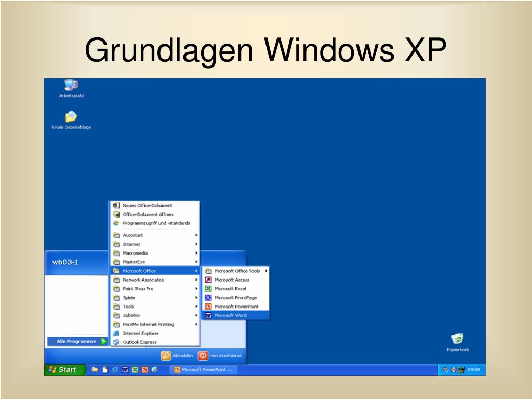Click the blank document quick launch icon
This screenshot has width=532, height=399.
pyautogui.click(x=105, y=370)
